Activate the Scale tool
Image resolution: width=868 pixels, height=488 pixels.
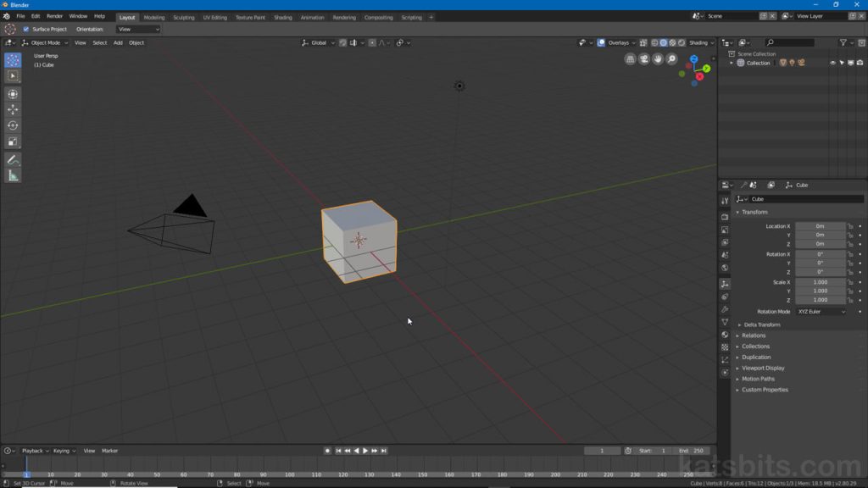pyautogui.click(x=13, y=141)
